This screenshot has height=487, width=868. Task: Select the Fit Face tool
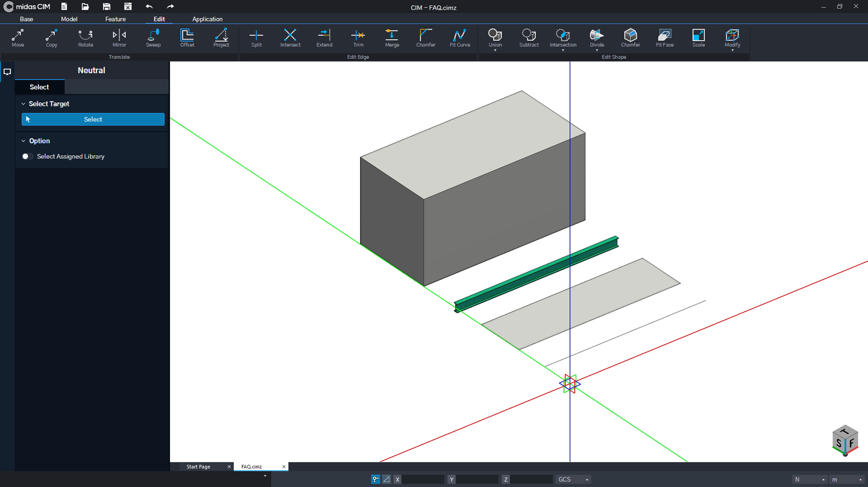pos(664,38)
